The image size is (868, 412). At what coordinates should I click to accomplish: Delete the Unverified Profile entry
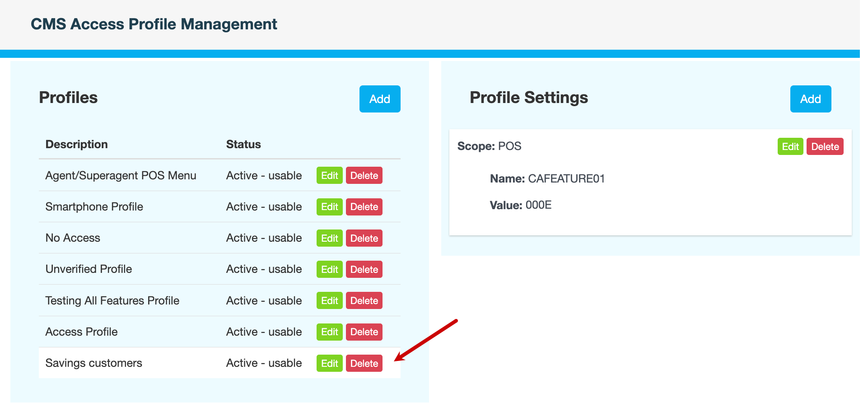pos(364,269)
